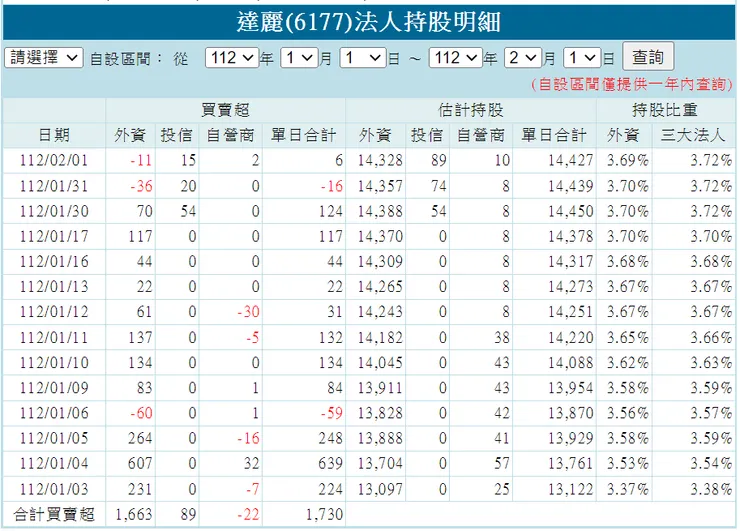Image resolution: width=740 pixels, height=531 pixels.
Task: Click the date 112/01/31
Action: (54, 186)
